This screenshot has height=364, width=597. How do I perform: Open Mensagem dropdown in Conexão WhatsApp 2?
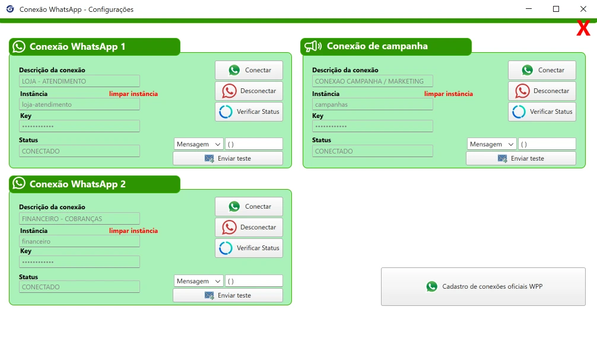point(199,281)
